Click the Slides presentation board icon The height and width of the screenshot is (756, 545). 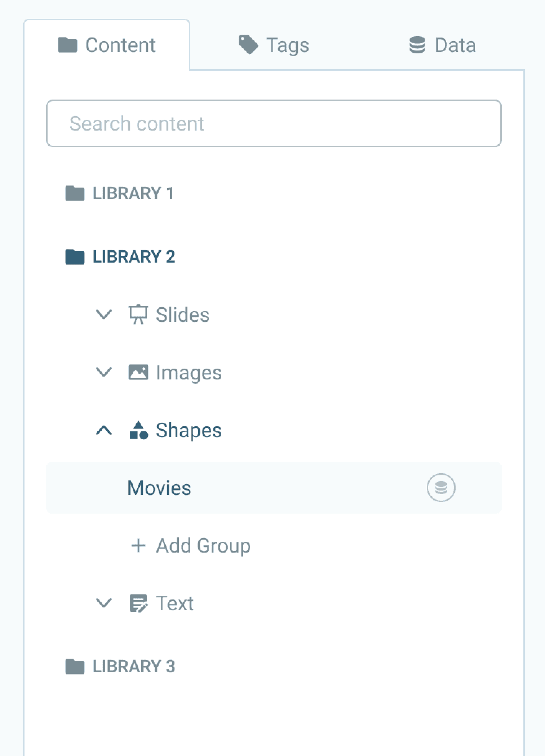(138, 315)
